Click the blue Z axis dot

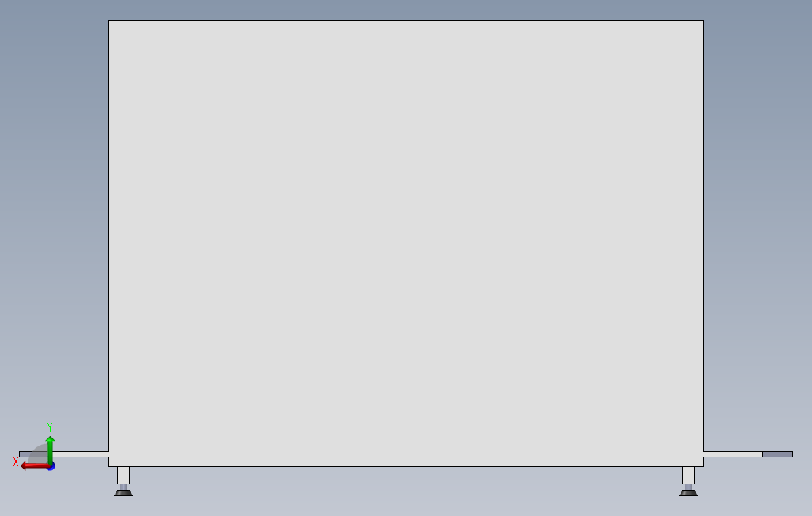click(51, 467)
